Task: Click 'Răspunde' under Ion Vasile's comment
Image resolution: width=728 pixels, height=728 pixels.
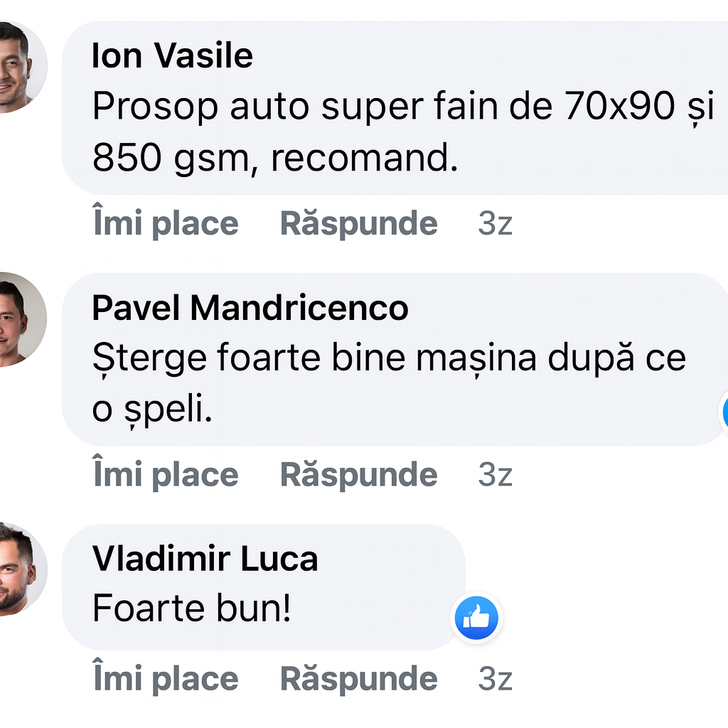Action: tap(359, 223)
